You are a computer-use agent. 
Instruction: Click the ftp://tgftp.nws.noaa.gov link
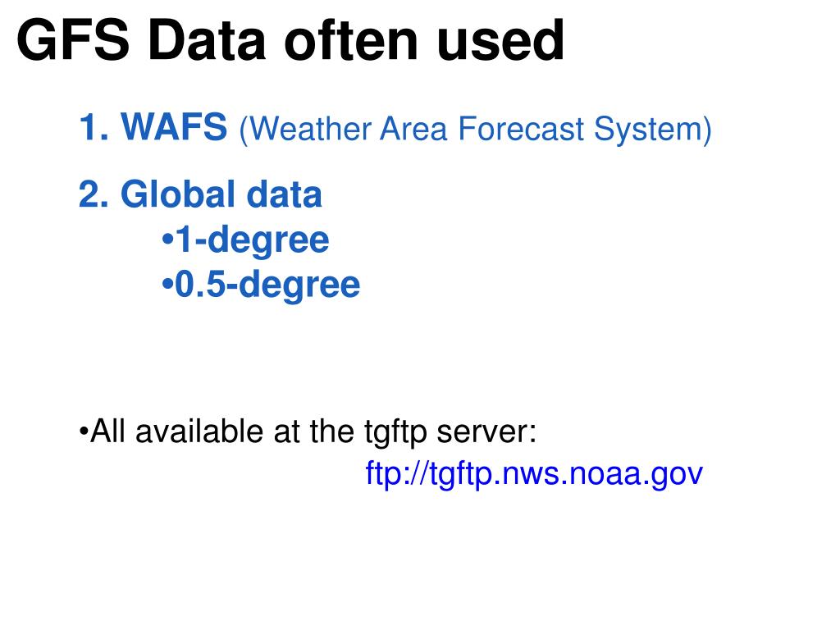click(x=533, y=474)
